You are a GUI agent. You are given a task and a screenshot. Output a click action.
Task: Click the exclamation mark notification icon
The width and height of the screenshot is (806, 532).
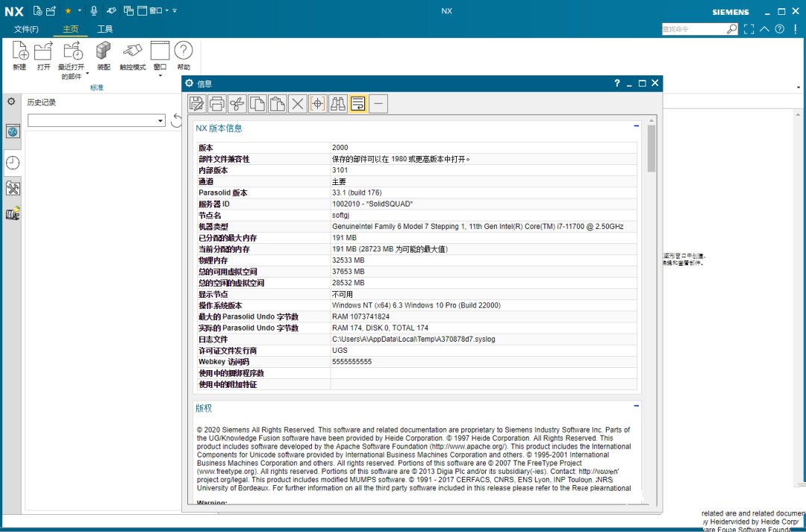pos(796,29)
